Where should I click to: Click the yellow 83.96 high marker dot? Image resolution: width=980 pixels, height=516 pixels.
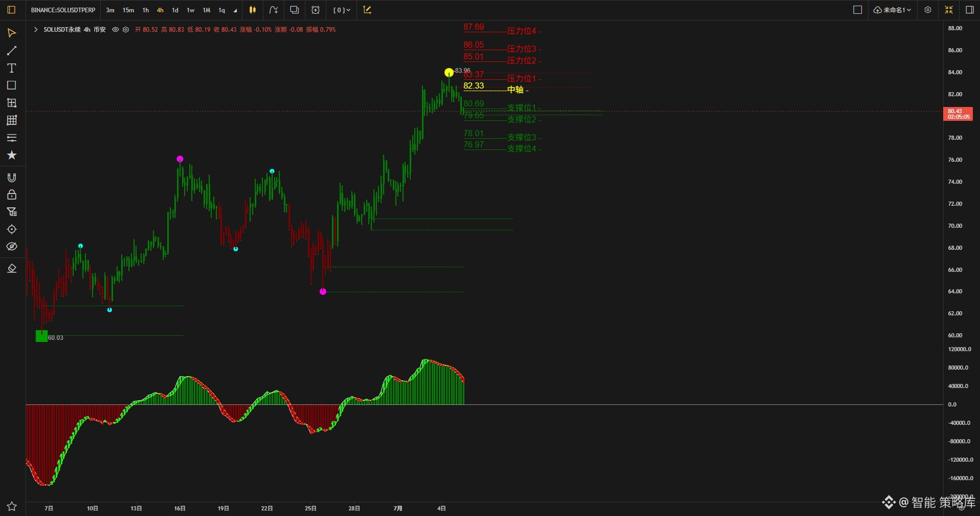click(449, 73)
